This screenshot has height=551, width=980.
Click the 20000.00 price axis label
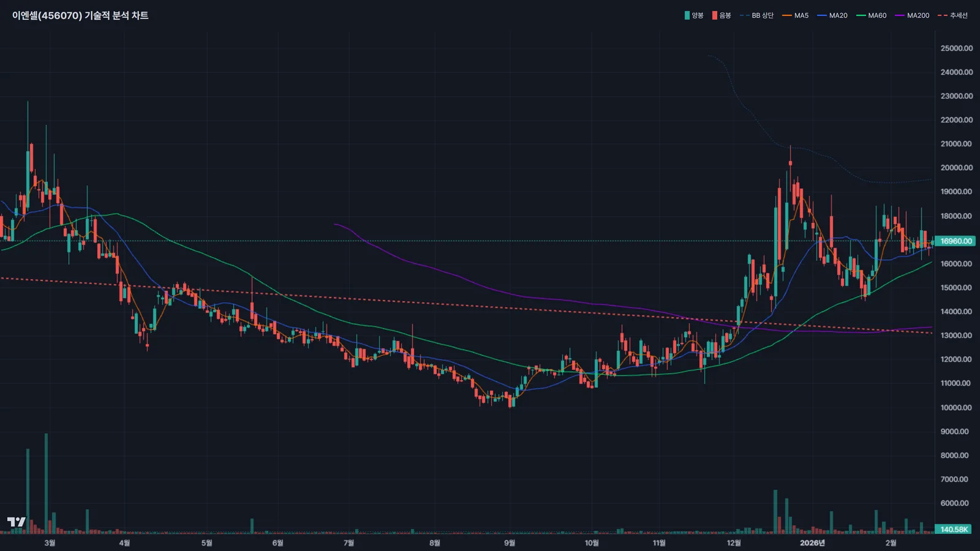tap(956, 168)
